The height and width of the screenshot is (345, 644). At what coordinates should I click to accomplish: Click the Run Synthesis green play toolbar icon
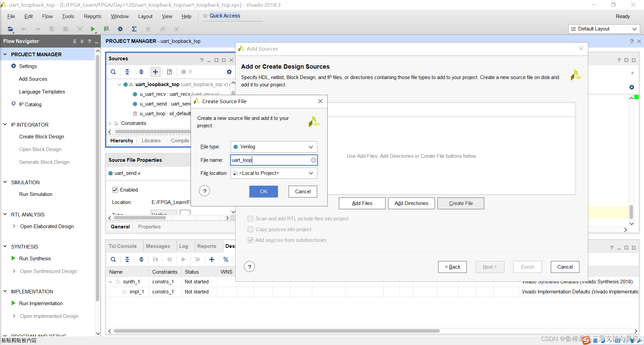93,29
